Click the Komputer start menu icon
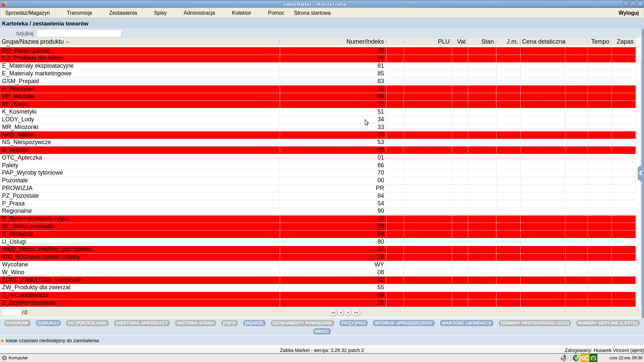Screen dimensions: 644x362 click(4, 358)
